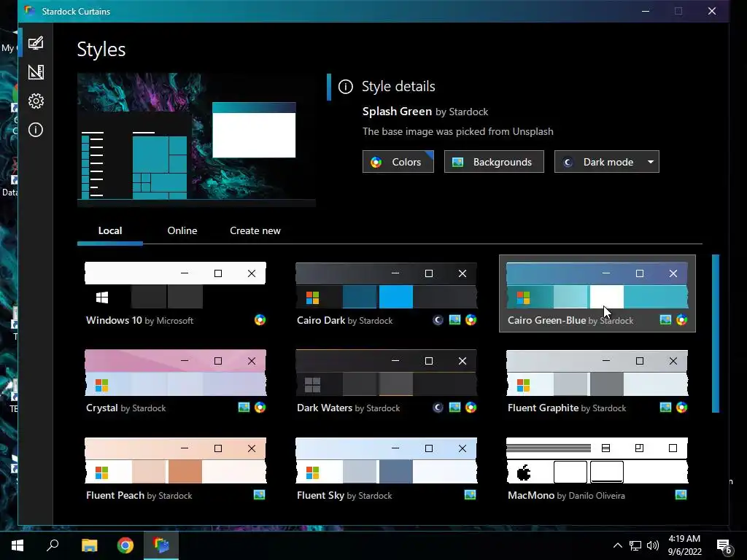The image size is (747, 560).
Task: Launch Google Chrome from taskbar
Action: click(125, 545)
